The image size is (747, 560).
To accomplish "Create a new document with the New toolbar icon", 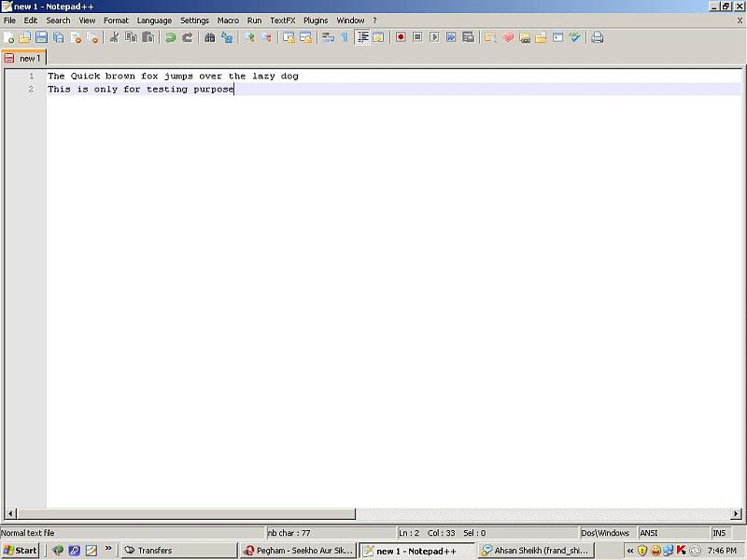I will tap(8, 37).
